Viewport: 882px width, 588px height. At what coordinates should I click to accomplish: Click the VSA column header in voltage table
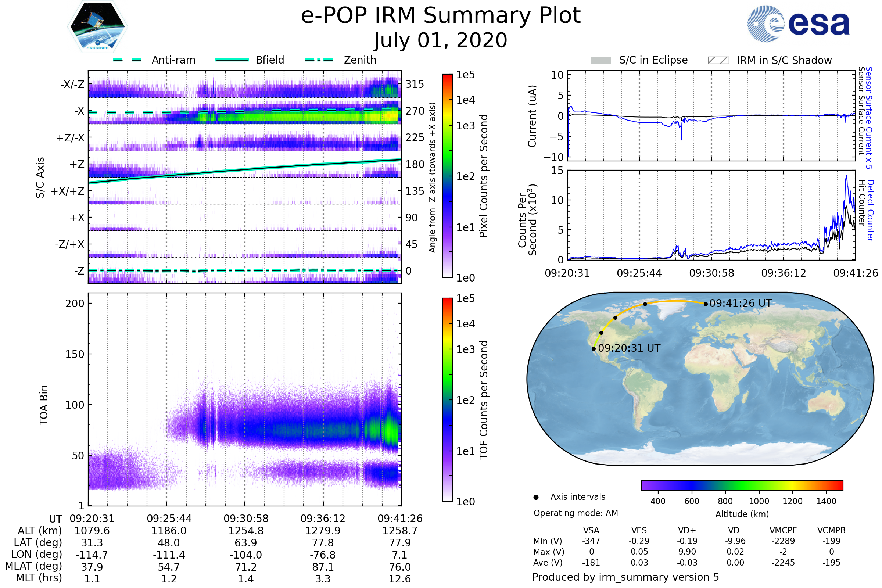pyautogui.click(x=591, y=530)
